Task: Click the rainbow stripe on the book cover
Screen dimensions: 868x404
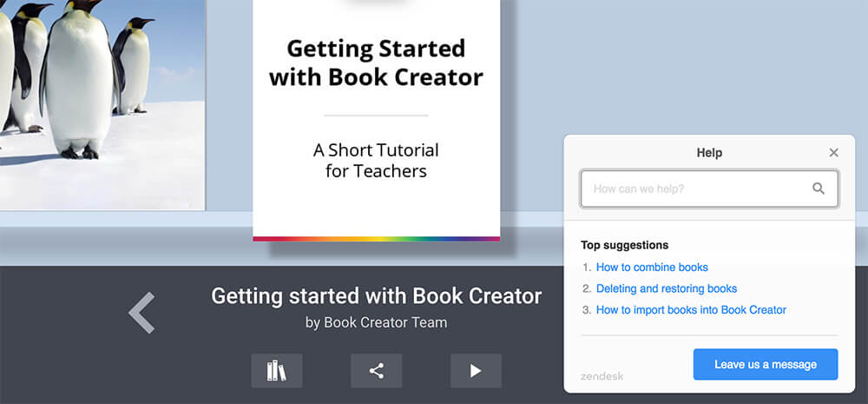Action: pos(376,238)
